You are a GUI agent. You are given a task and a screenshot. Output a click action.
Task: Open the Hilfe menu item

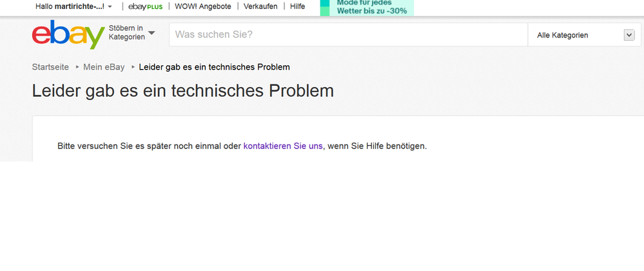pyautogui.click(x=297, y=6)
